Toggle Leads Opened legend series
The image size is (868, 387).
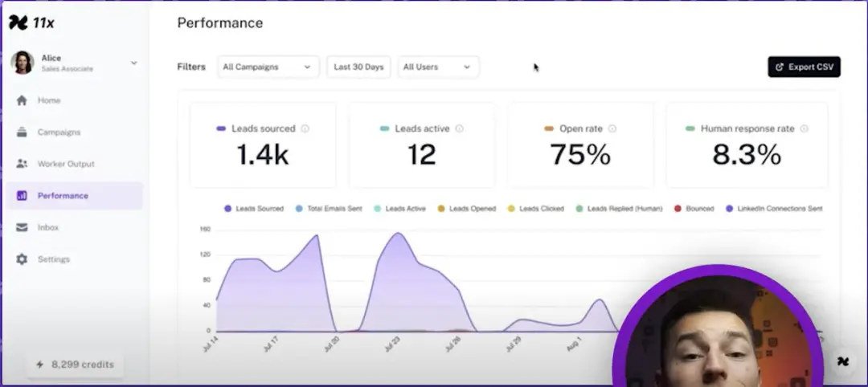pyautogui.click(x=466, y=209)
